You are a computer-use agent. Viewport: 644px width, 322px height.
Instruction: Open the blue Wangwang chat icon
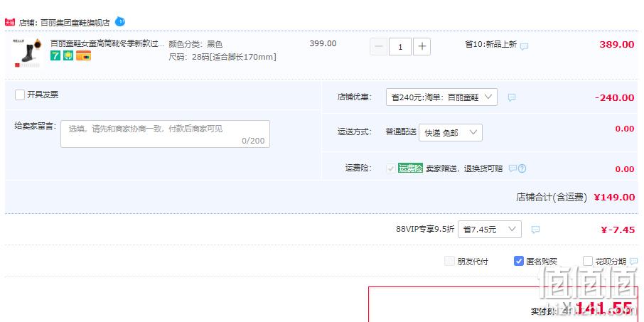click(x=120, y=21)
